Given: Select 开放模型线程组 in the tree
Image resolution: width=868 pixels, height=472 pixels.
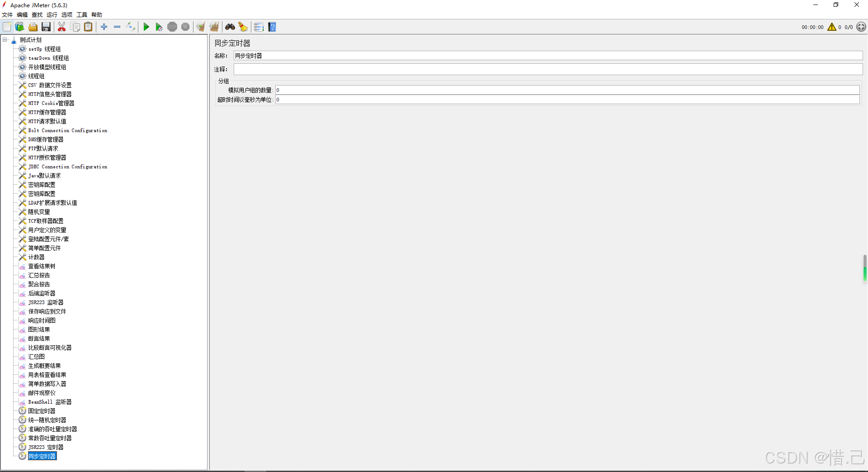Looking at the screenshot, I should coord(47,67).
